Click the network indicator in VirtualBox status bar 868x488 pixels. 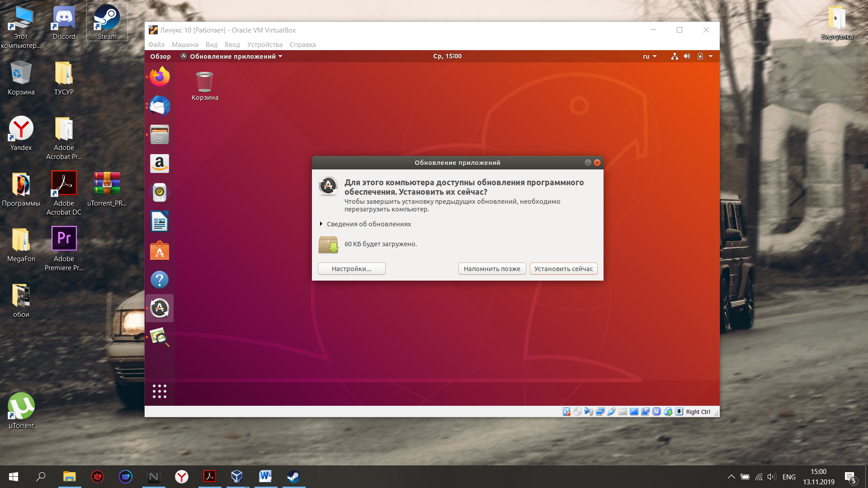click(600, 412)
